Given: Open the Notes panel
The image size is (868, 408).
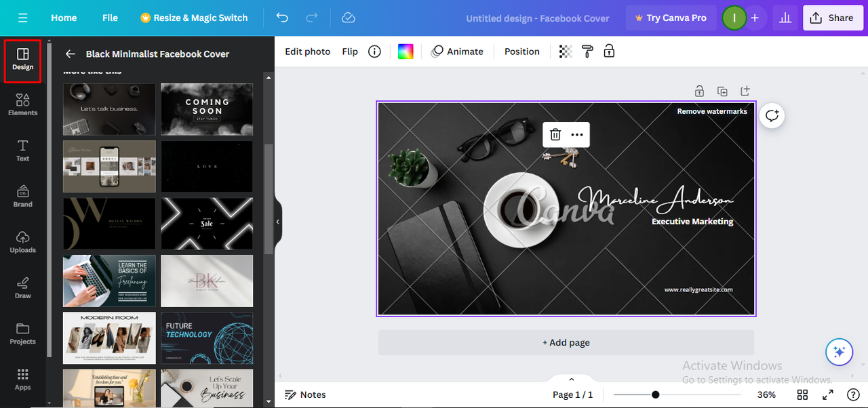Looking at the screenshot, I should point(305,394).
